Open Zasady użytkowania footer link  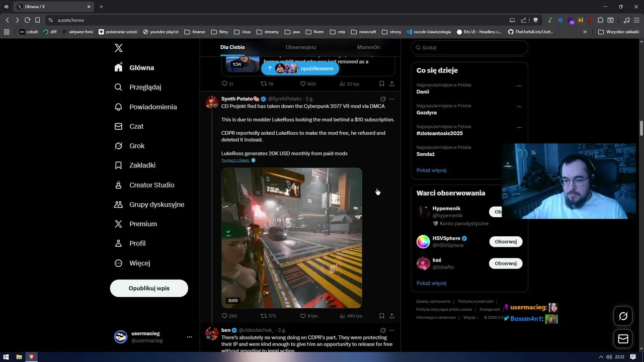pos(433,301)
